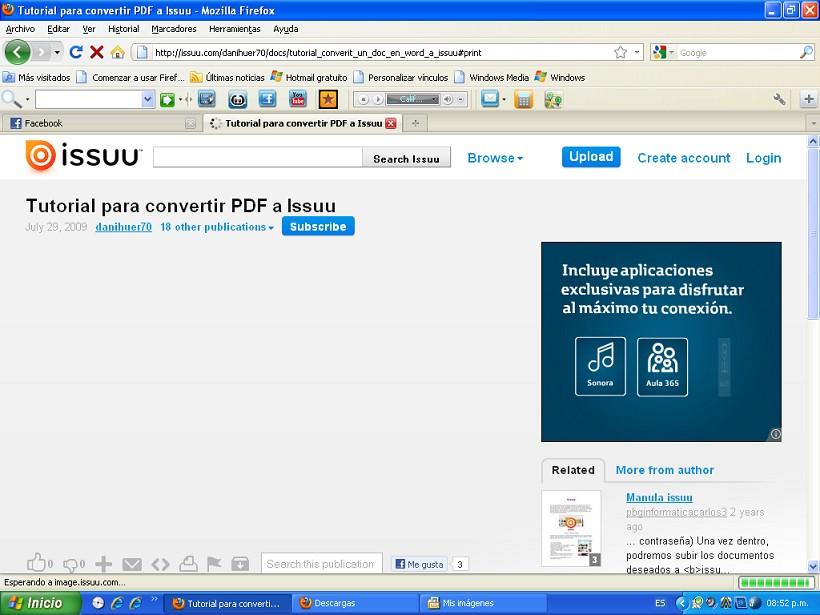The height and width of the screenshot is (615, 820).
Task: Click the Search this publication field
Action: pyautogui.click(x=322, y=564)
